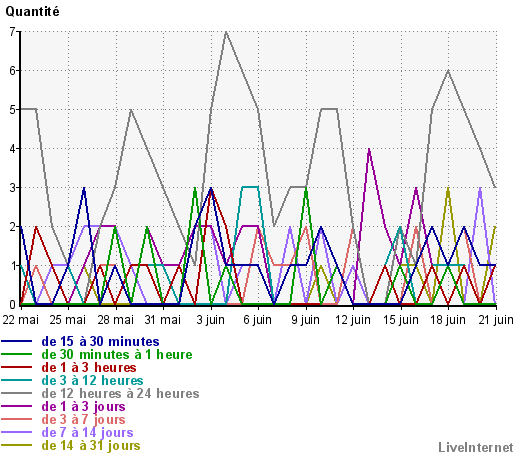Click the olive legend line swatch

(x=17, y=445)
